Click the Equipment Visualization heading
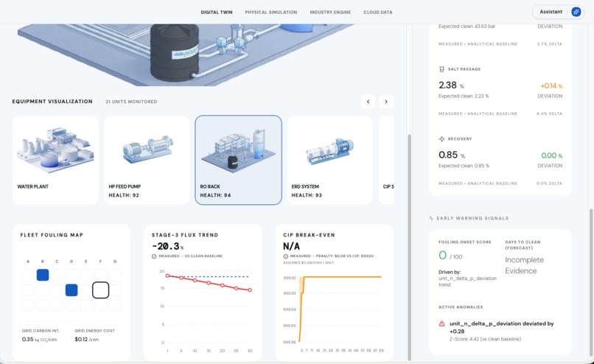The height and width of the screenshot is (364, 594). pyautogui.click(x=52, y=102)
